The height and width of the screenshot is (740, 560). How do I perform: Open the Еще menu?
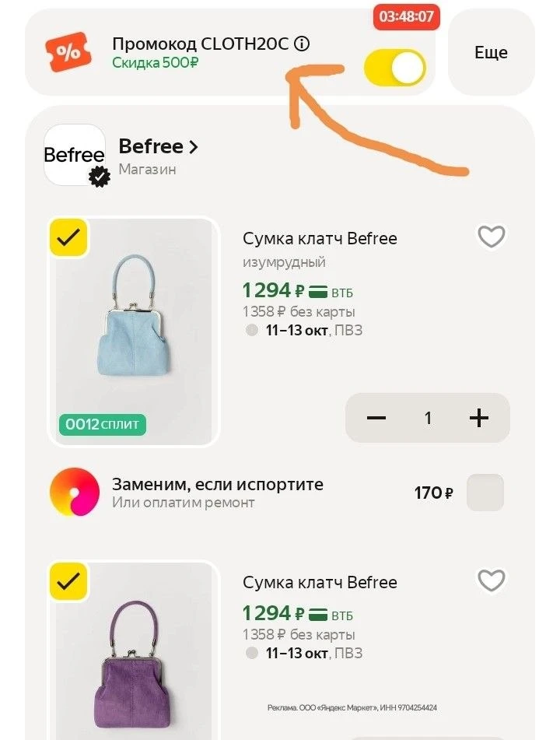click(x=491, y=52)
